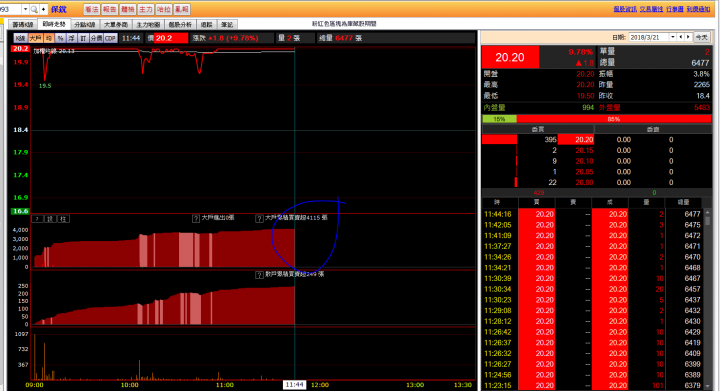The height and width of the screenshot is (391, 720).
Task: Click help icon beside 大戶累積買賣超4115張
Action: [259, 218]
